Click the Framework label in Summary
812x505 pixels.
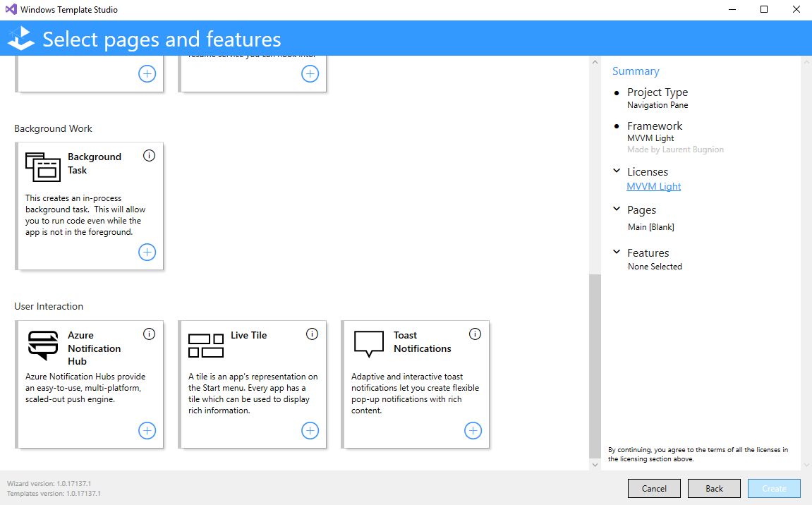pyautogui.click(x=655, y=126)
